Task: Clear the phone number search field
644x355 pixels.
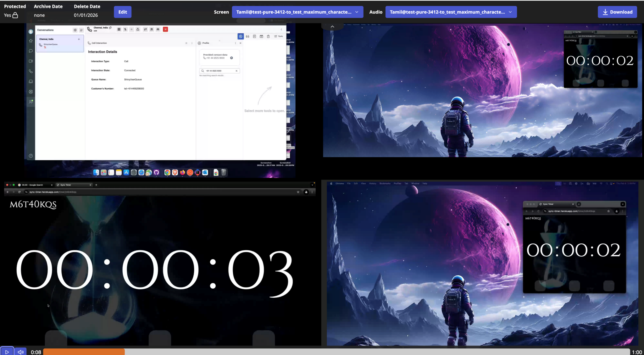Action: click(x=237, y=70)
